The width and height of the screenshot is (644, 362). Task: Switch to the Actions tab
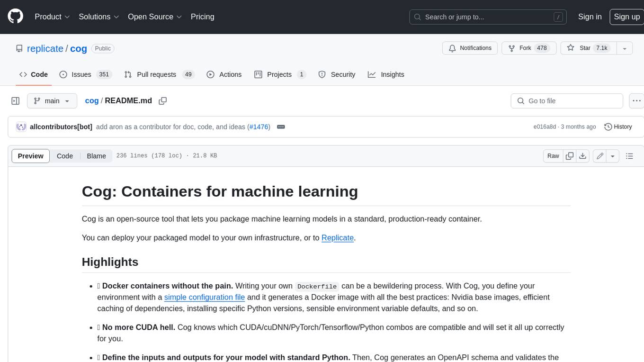(x=224, y=74)
